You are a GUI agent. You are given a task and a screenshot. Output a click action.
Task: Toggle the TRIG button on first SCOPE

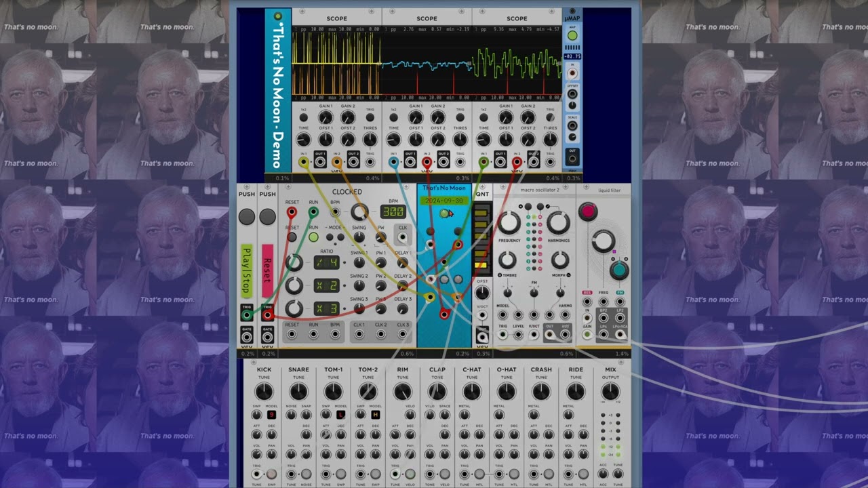pyautogui.click(x=370, y=118)
